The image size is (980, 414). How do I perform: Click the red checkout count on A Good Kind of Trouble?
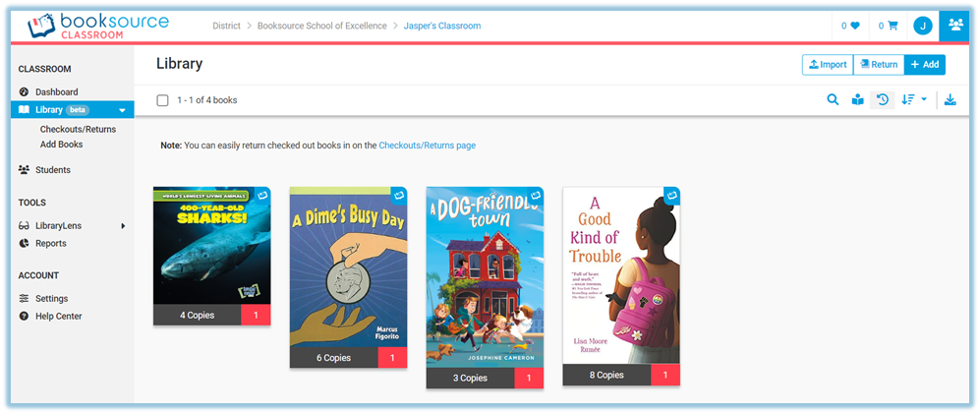tap(665, 376)
